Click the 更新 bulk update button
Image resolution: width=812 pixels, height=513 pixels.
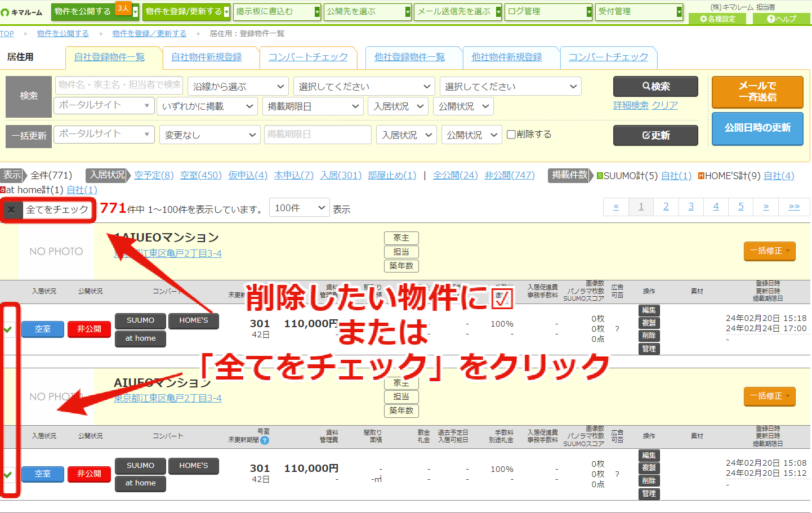click(655, 135)
